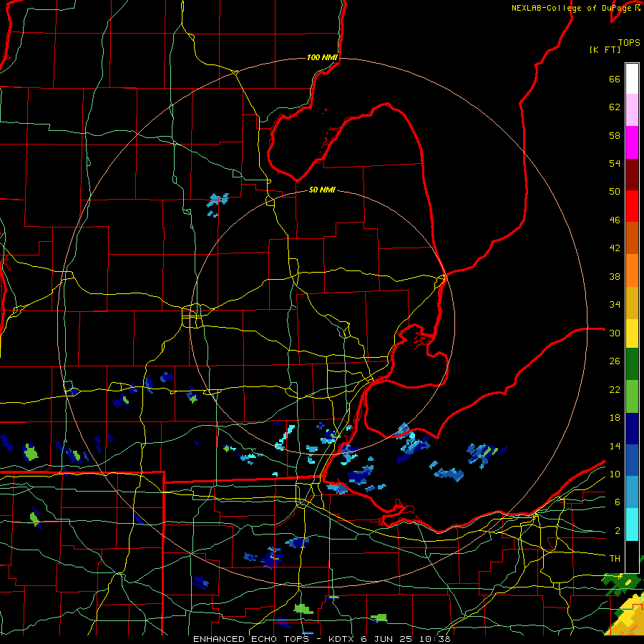
Task: Click the 62 value on legend
Action: [x=615, y=107]
